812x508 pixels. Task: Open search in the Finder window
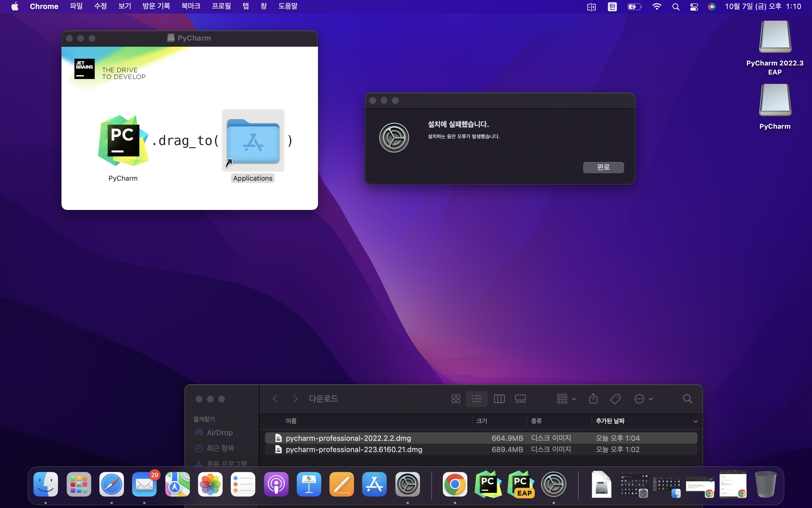pos(687,399)
